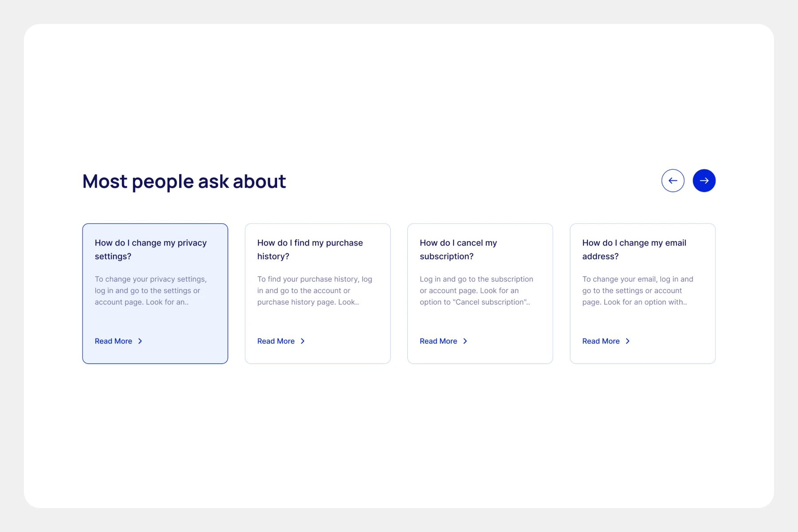798x532 pixels.
Task: Click the previous arrow carousel button
Action: pos(673,181)
